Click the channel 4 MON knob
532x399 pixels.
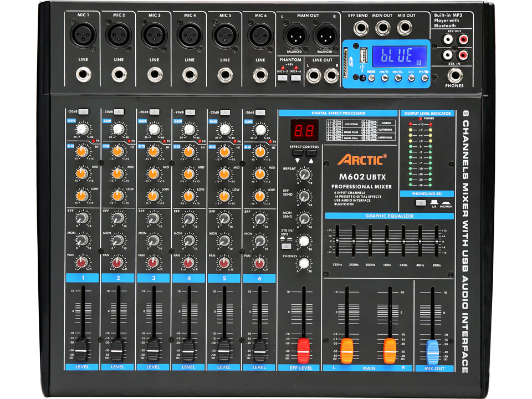coord(188,240)
